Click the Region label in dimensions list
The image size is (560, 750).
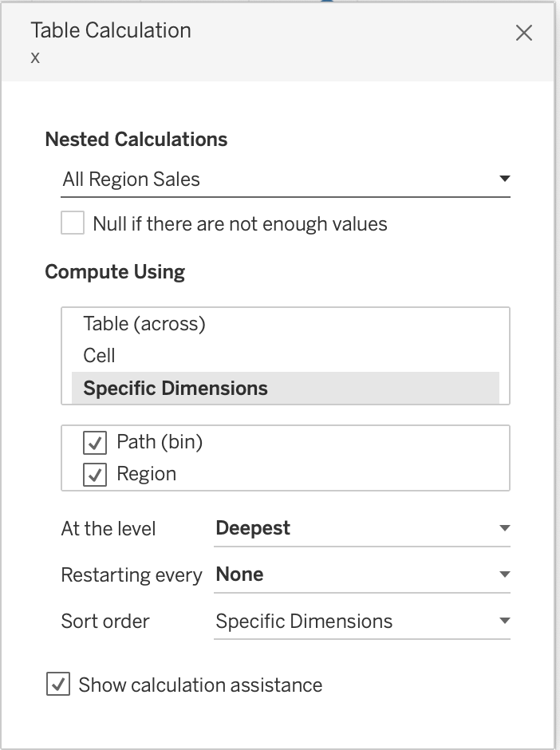coord(147,474)
